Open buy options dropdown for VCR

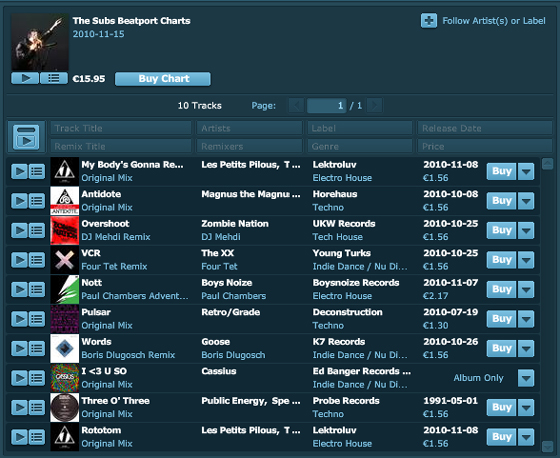[526, 260]
